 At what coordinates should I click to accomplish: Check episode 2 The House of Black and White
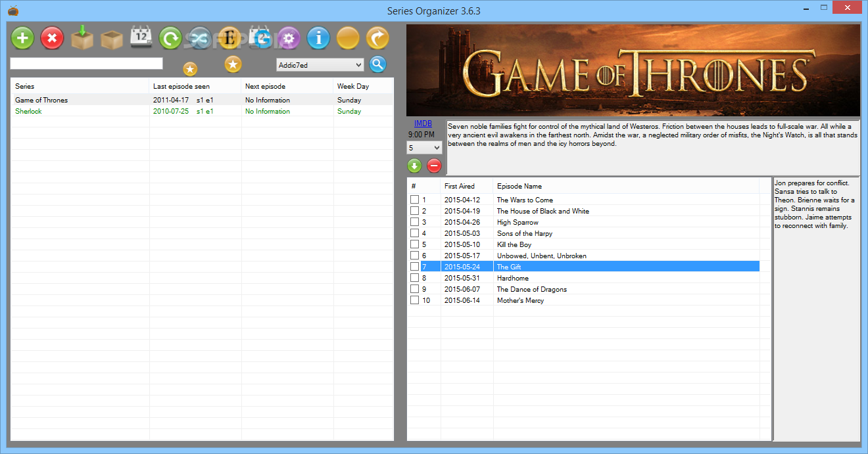pyautogui.click(x=414, y=211)
